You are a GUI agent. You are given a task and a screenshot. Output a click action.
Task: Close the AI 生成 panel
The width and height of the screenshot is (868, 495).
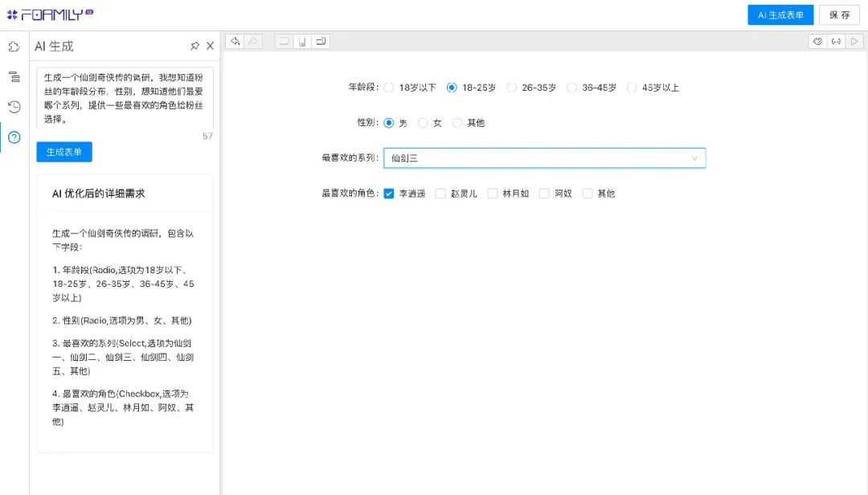211,46
